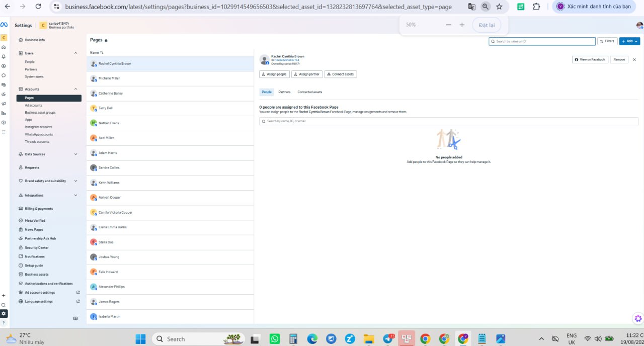
Task: Select the Michelle Miller page row
Action: [170, 78]
